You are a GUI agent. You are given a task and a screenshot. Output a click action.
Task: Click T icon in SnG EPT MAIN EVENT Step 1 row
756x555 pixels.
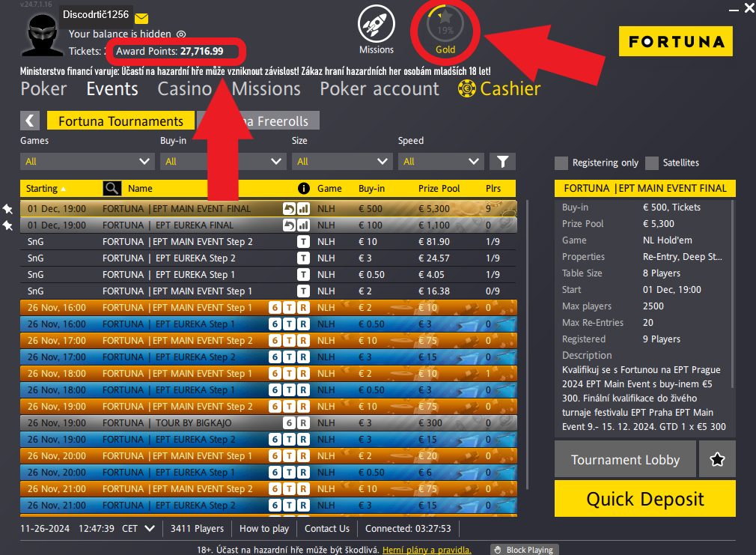(x=303, y=291)
